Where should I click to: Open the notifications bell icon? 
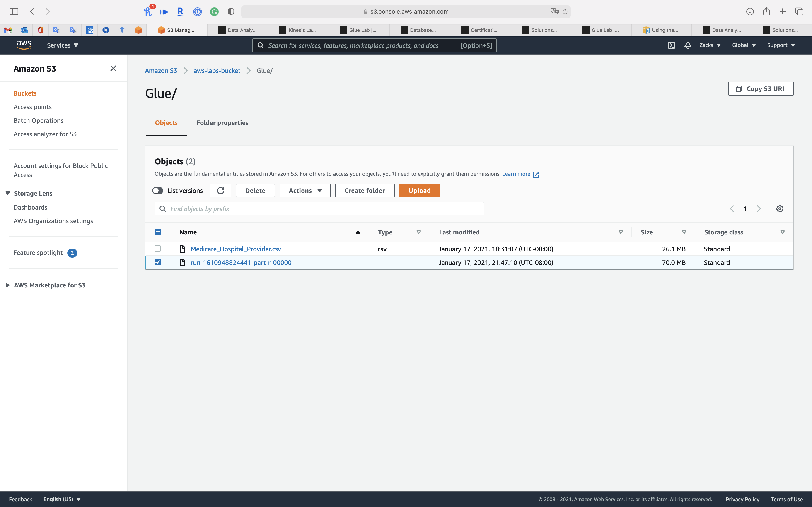(688, 45)
